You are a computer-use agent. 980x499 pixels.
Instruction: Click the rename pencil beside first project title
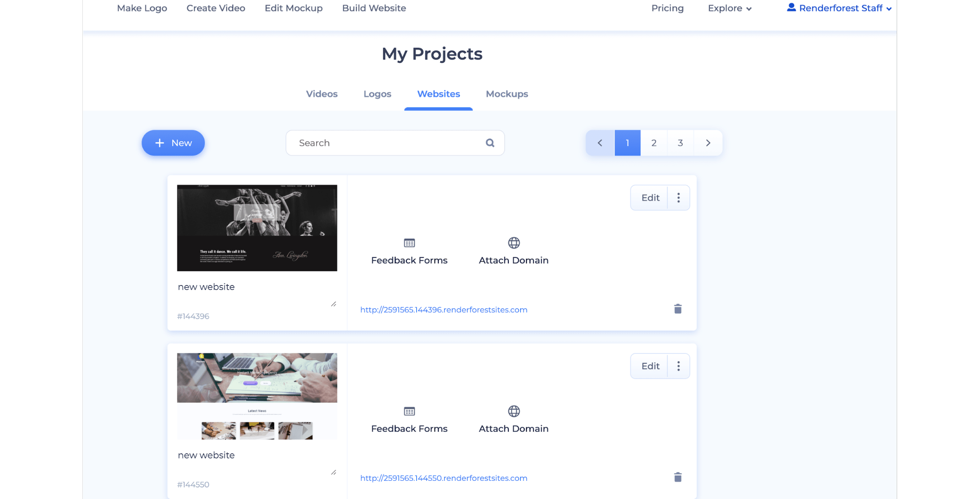[x=334, y=303]
